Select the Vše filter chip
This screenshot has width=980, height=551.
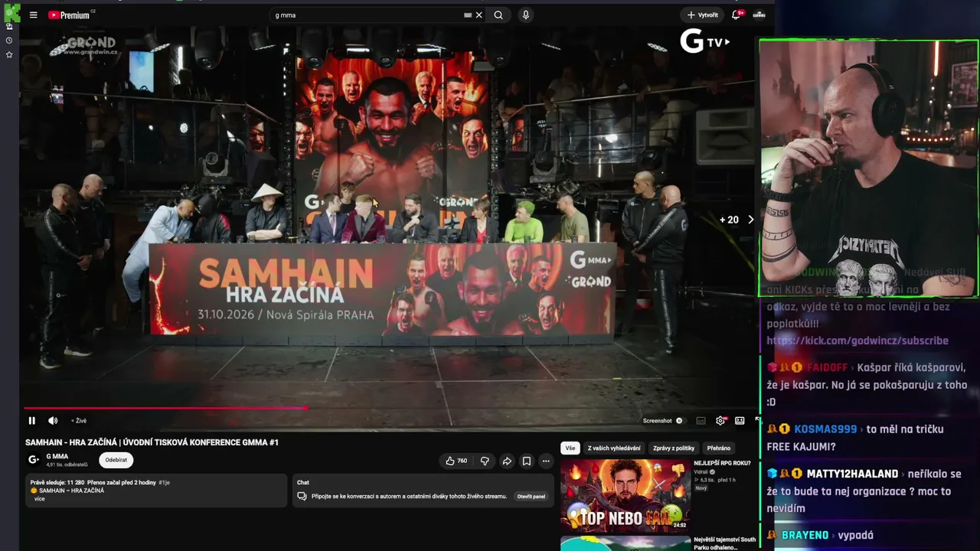(x=570, y=448)
